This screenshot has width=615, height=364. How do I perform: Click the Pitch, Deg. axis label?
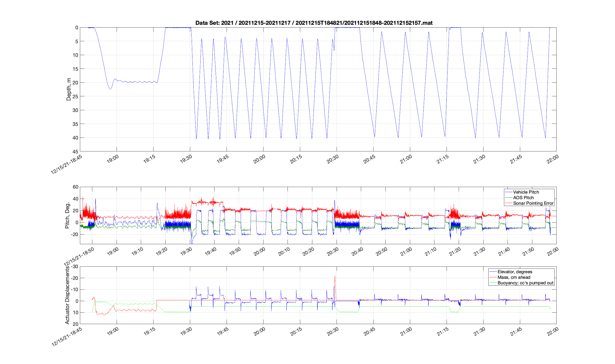[67, 215]
